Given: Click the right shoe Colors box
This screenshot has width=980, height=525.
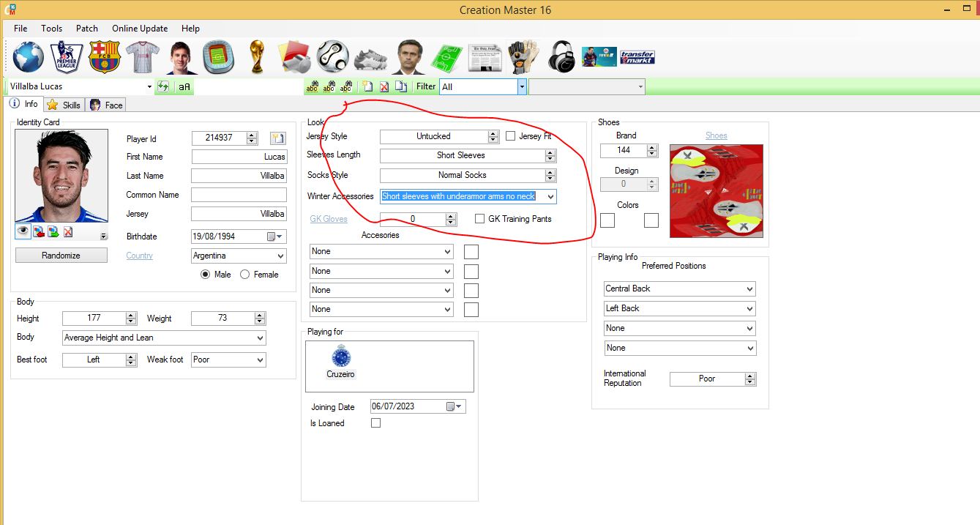Looking at the screenshot, I should click(651, 220).
